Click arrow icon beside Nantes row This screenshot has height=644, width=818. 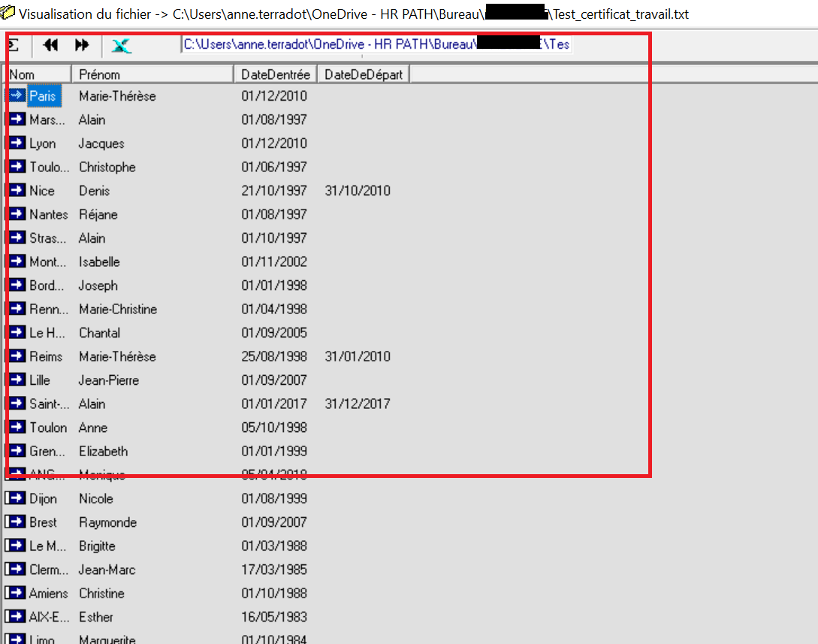[x=16, y=215]
